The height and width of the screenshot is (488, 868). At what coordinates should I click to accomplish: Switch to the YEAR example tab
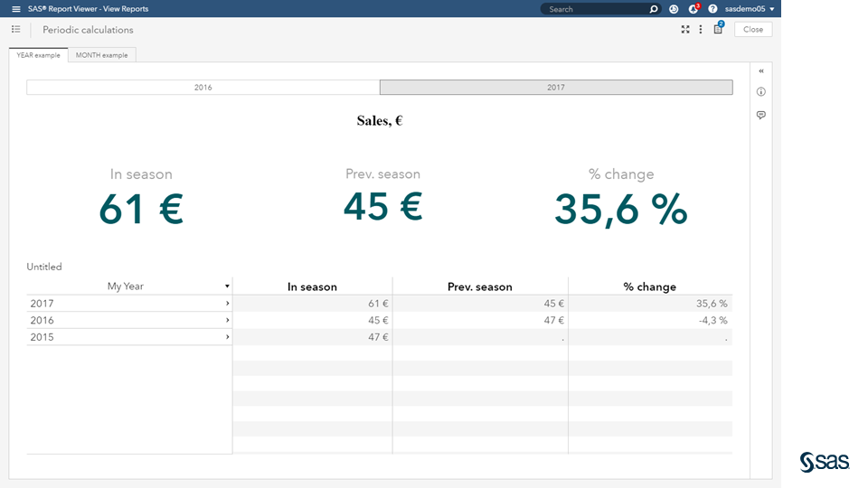pyautogui.click(x=38, y=55)
